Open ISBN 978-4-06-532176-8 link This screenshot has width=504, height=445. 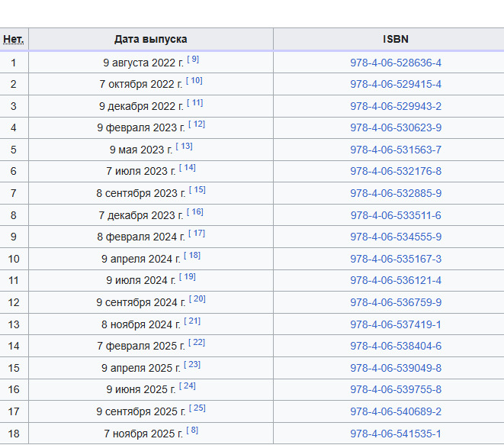coord(395,171)
